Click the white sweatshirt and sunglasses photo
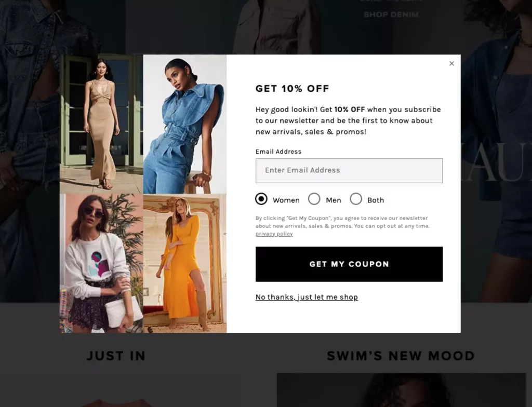Image resolution: width=532 pixels, height=407 pixels. click(101, 263)
